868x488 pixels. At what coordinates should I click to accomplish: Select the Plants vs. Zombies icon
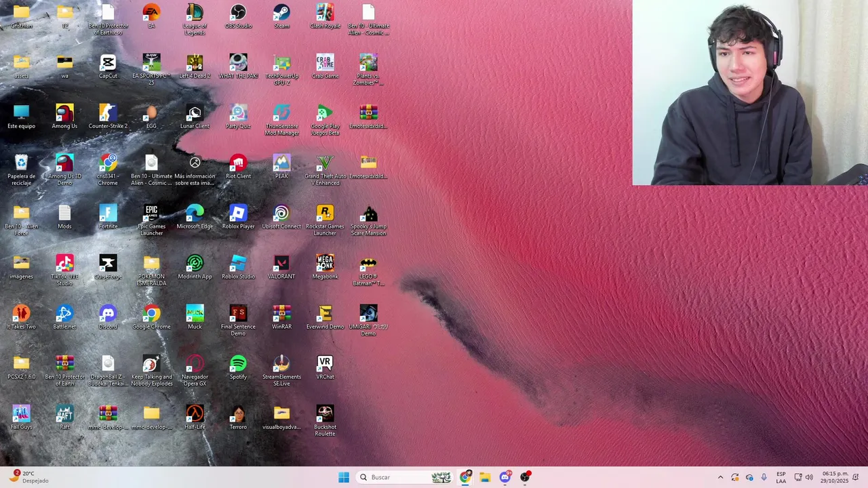pyautogui.click(x=368, y=70)
